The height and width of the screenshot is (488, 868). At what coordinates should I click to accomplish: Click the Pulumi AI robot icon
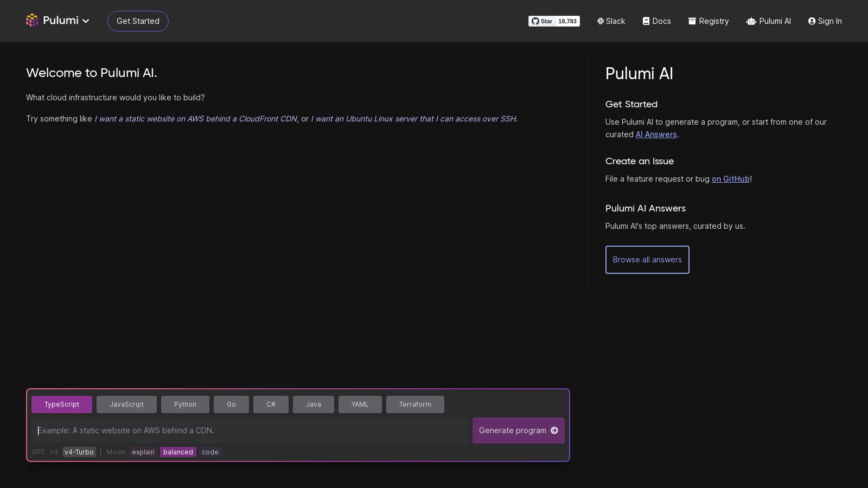pyautogui.click(x=751, y=21)
